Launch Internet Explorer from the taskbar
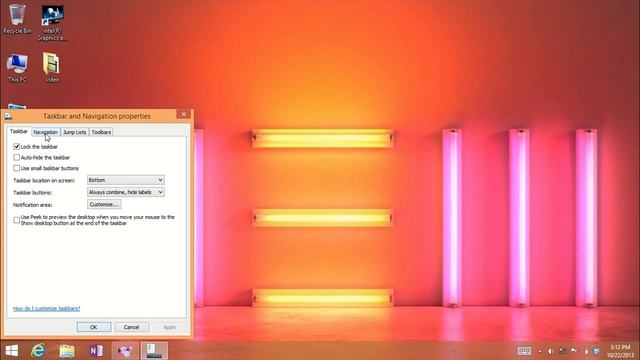Image resolution: width=640 pixels, height=360 pixels. coord(38,351)
